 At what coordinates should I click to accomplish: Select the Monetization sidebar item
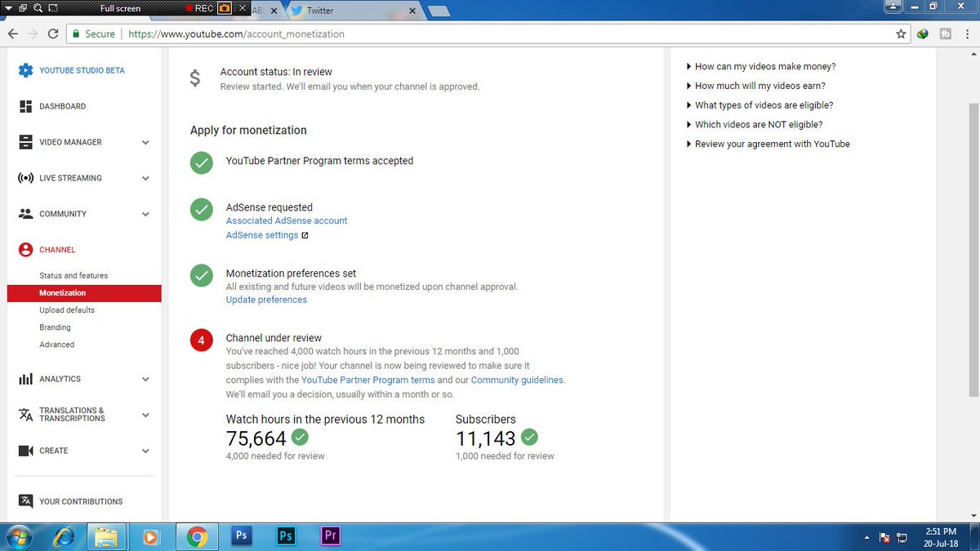point(84,293)
